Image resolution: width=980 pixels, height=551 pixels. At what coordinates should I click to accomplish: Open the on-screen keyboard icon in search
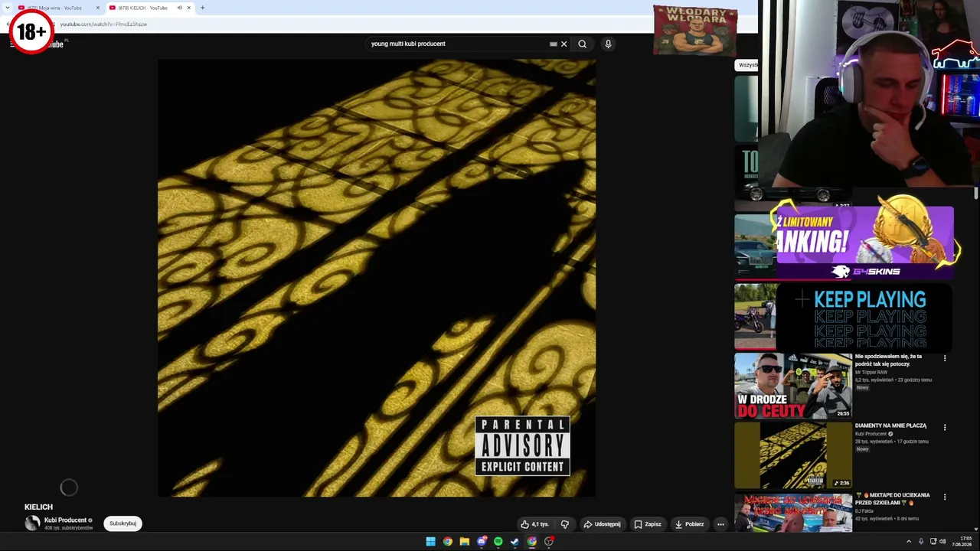pyautogui.click(x=553, y=44)
